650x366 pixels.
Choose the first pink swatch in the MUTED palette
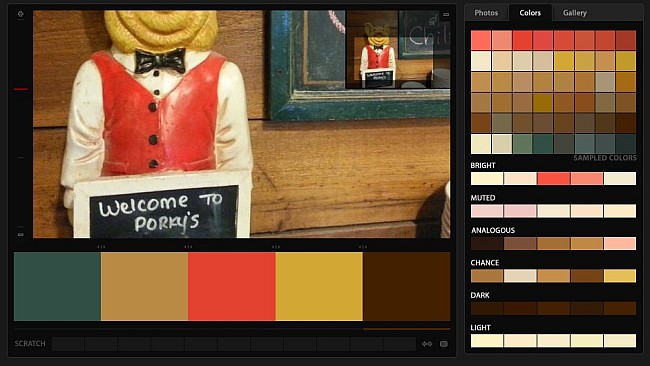coord(487,211)
